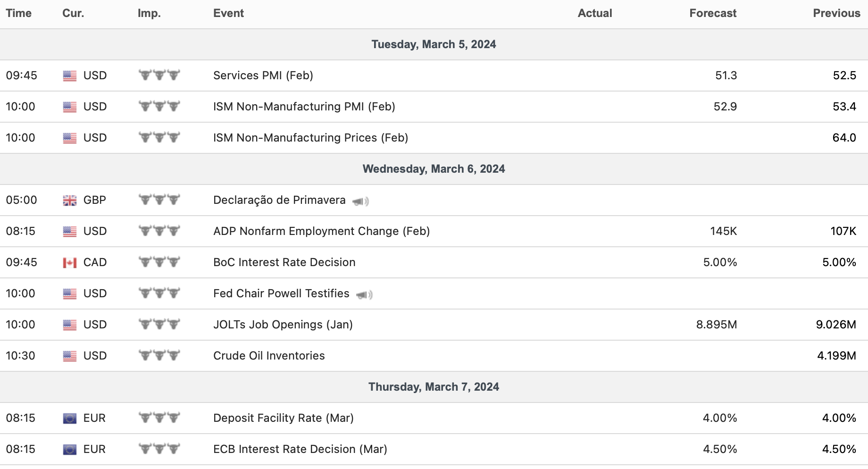Click the EU flag in Deposit Facility Rate row

70,419
